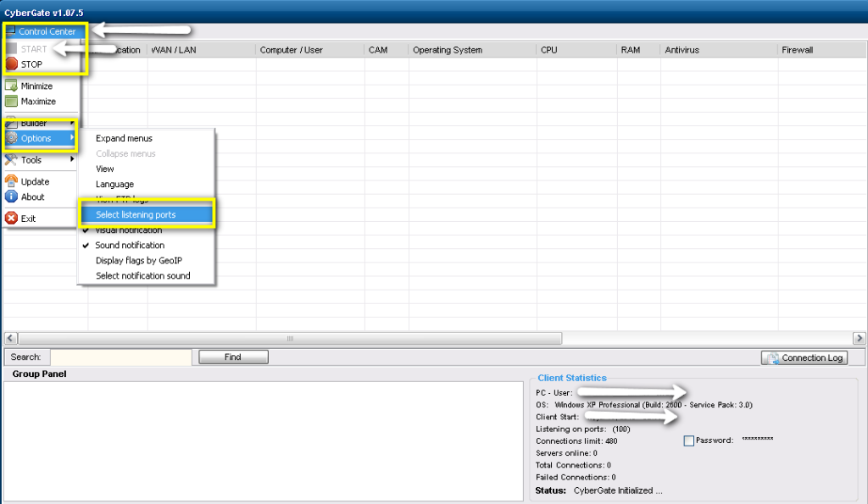Screen dimensions: 868x504
Task: Click the Antivirus column header
Action: 719,50
